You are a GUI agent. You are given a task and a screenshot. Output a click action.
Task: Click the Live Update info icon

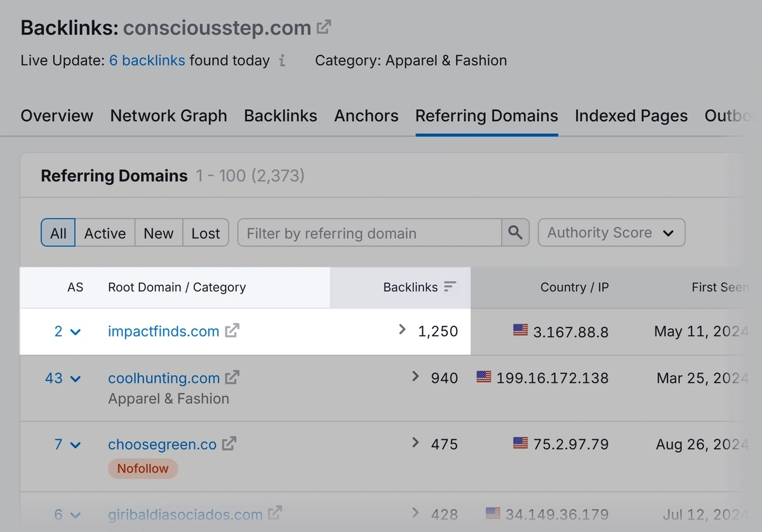(x=283, y=61)
